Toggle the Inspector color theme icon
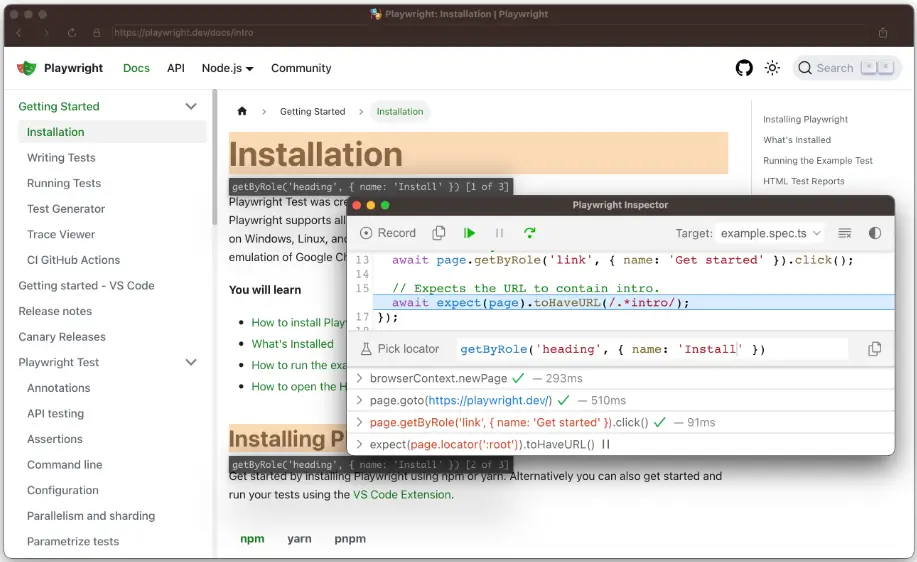917x562 pixels. point(875,233)
